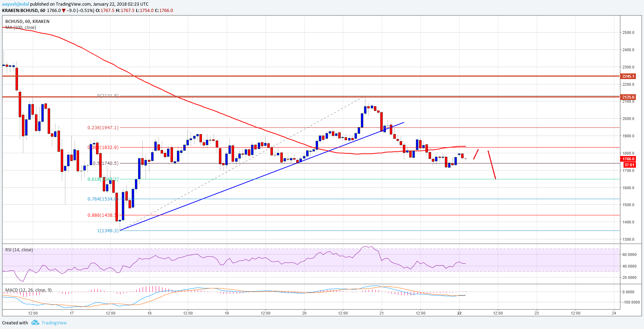
Task: Click the bold date label 22 on time axis
Action: [459, 313]
